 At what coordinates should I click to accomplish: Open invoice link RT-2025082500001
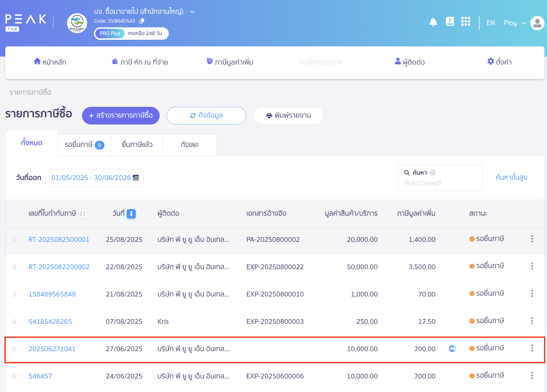59,239
